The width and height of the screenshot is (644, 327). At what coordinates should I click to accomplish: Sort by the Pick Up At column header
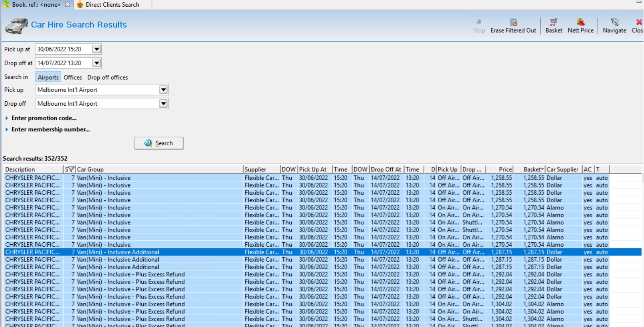(x=315, y=169)
